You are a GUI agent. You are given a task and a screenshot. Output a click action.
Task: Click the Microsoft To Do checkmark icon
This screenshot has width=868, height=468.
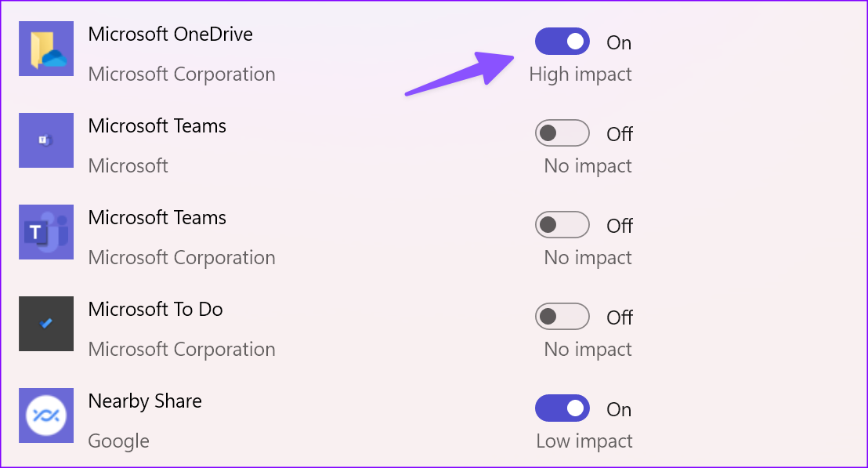click(45, 324)
